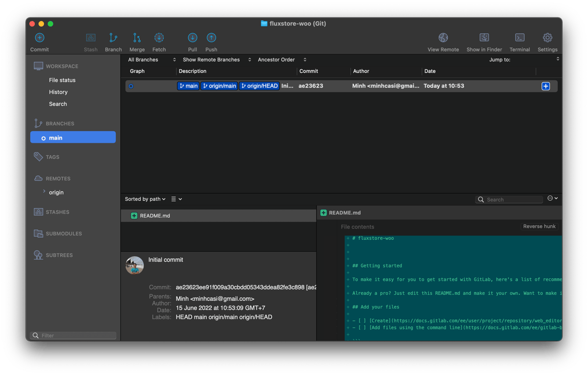Open the list view mode dropdown
This screenshot has width=588, height=375.
(176, 199)
